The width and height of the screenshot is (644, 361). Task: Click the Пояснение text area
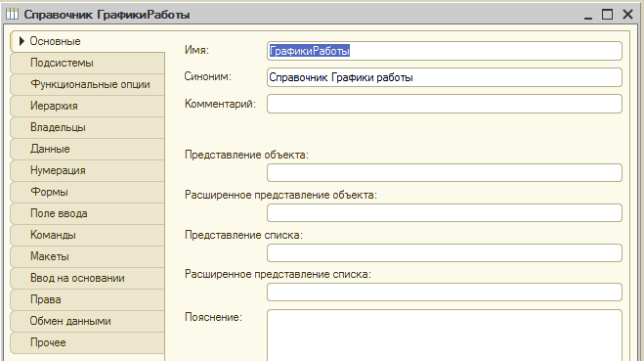coord(445,336)
